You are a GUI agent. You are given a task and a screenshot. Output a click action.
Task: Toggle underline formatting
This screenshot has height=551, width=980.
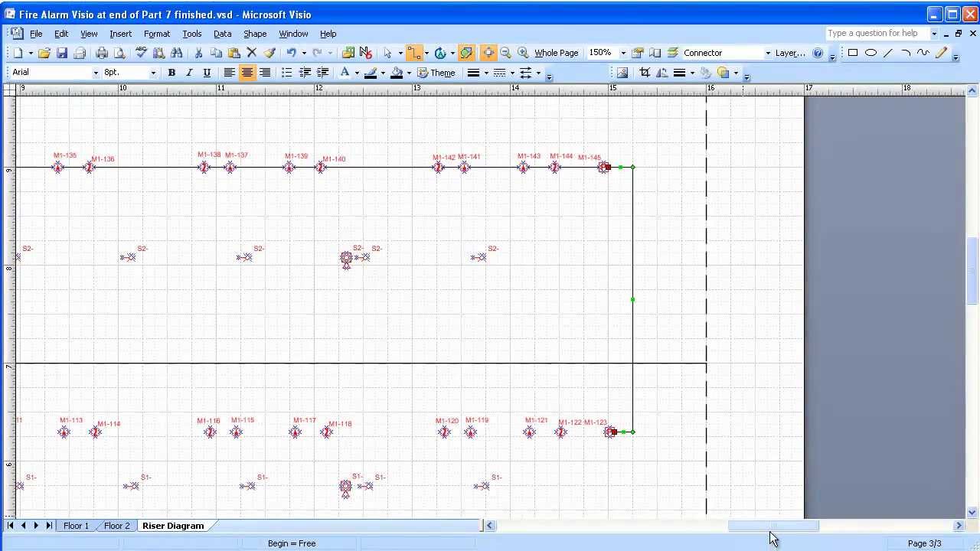point(206,72)
